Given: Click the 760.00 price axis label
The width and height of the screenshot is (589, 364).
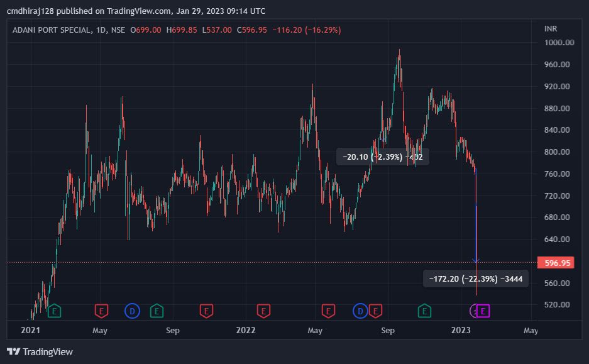Looking at the screenshot, I should coord(557,174).
